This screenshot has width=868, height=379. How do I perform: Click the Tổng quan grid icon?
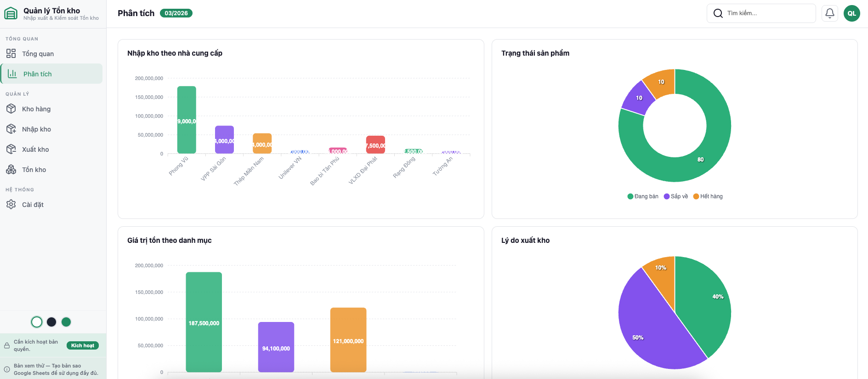(11, 54)
